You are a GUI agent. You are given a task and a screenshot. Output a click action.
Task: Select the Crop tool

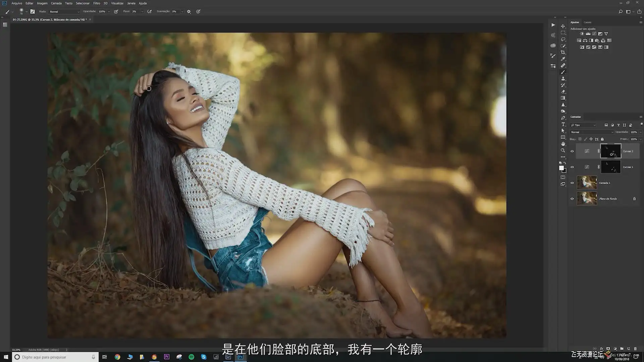(x=563, y=53)
